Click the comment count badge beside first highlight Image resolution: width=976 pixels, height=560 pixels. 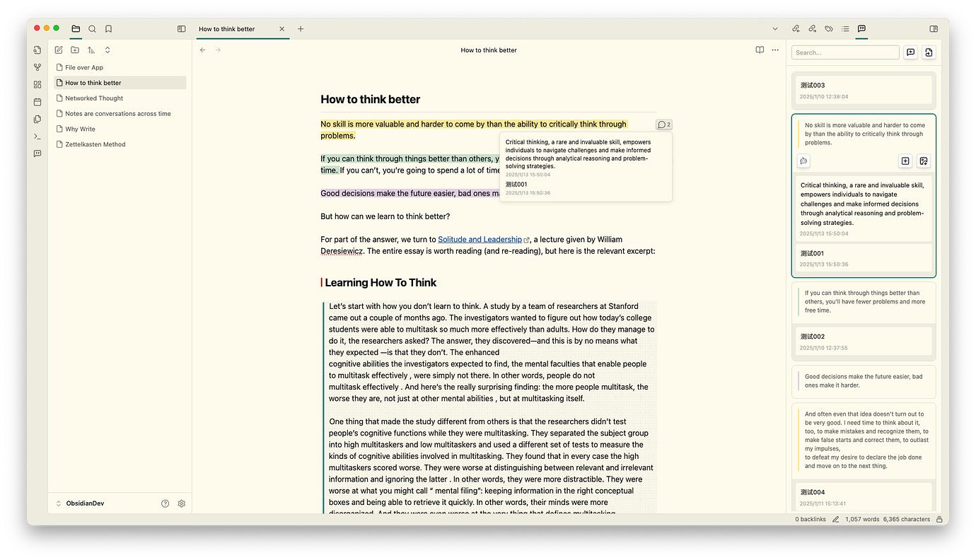(663, 125)
